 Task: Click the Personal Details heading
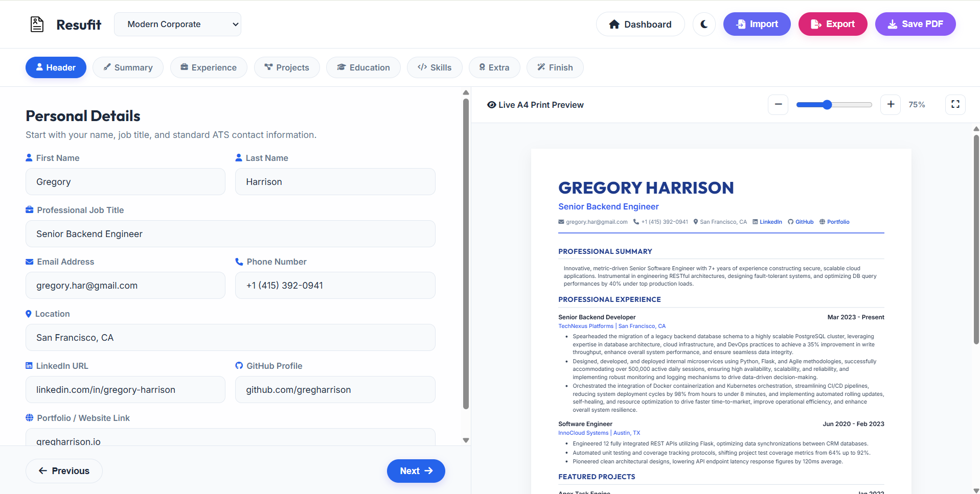click(83, 116)
